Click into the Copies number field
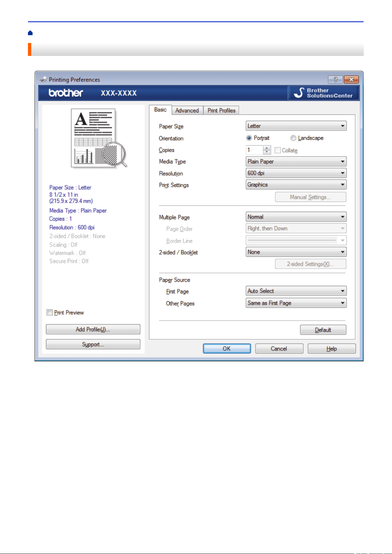Screen dimensions: 392x554 pyautogui.click(x=255, y=150)
